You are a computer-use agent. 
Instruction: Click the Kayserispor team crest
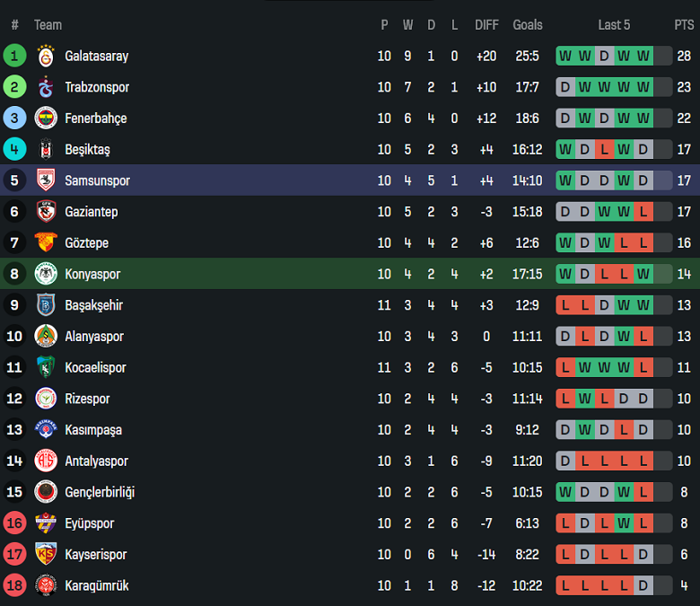click(x=46, y=554)
